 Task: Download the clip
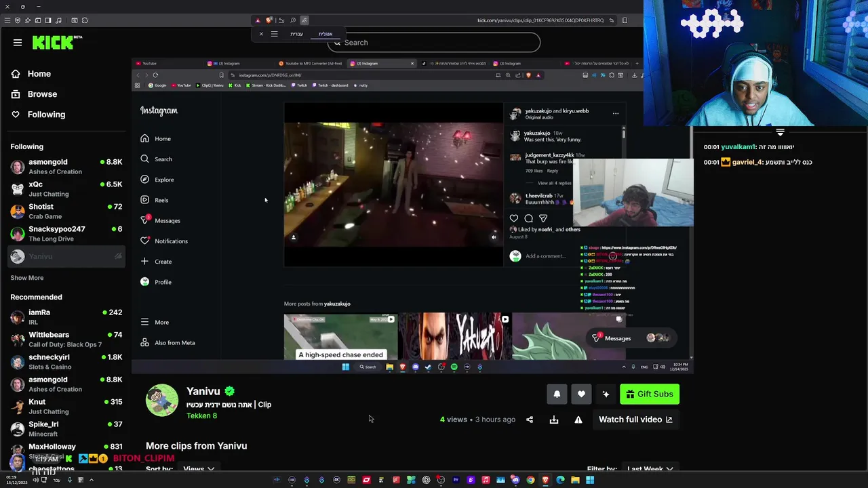554,420
